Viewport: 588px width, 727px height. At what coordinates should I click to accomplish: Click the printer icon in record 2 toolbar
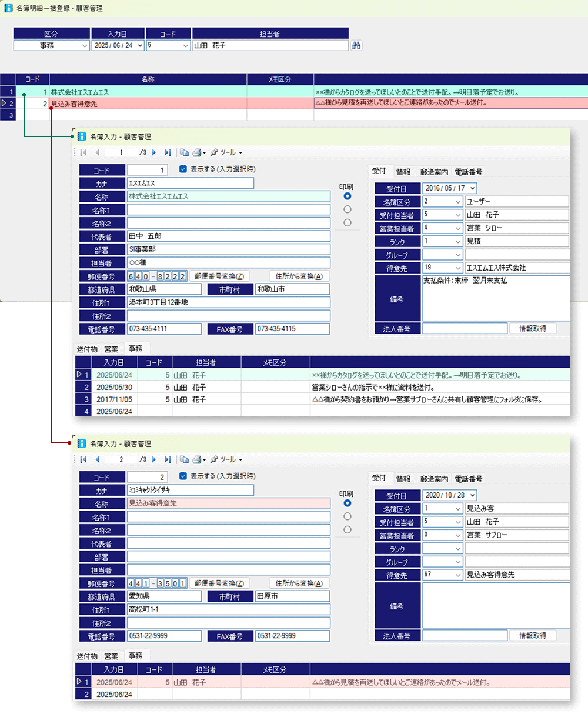coord(198,459)
